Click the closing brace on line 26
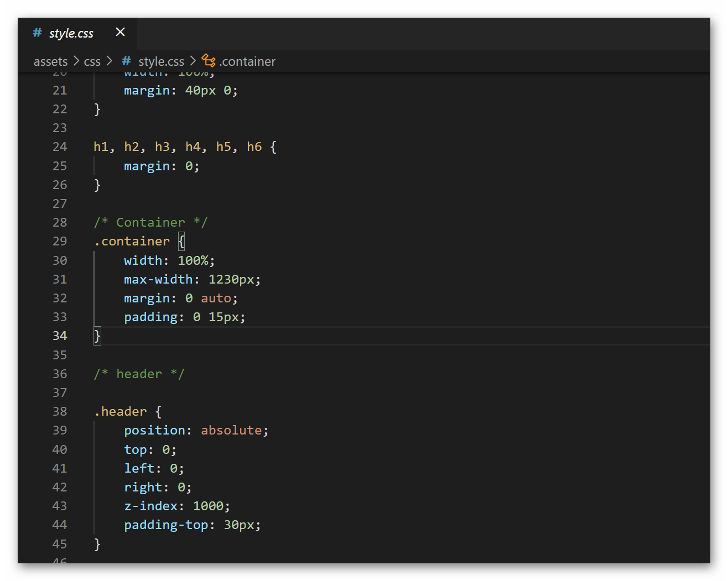Viewport: 728px width, 581px height. (97, 185)
